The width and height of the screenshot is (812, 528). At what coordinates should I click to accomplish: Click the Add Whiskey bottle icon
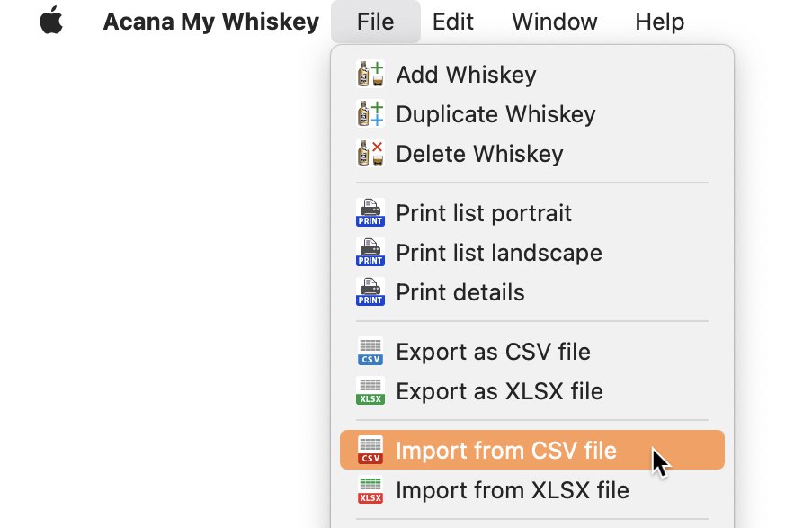[x=370, y=75]
